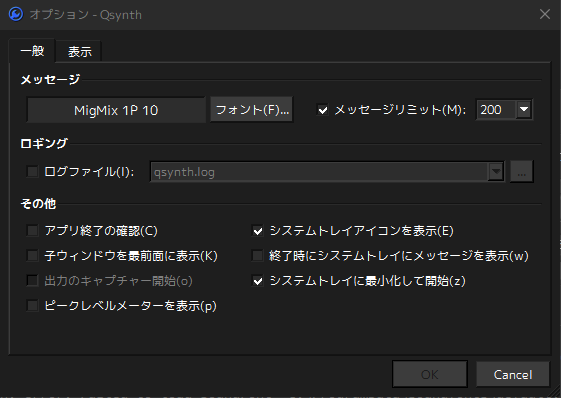Enable the ログファイル(l) checkbox
Screen dimensions: 561x398
[x=32, y=172]
